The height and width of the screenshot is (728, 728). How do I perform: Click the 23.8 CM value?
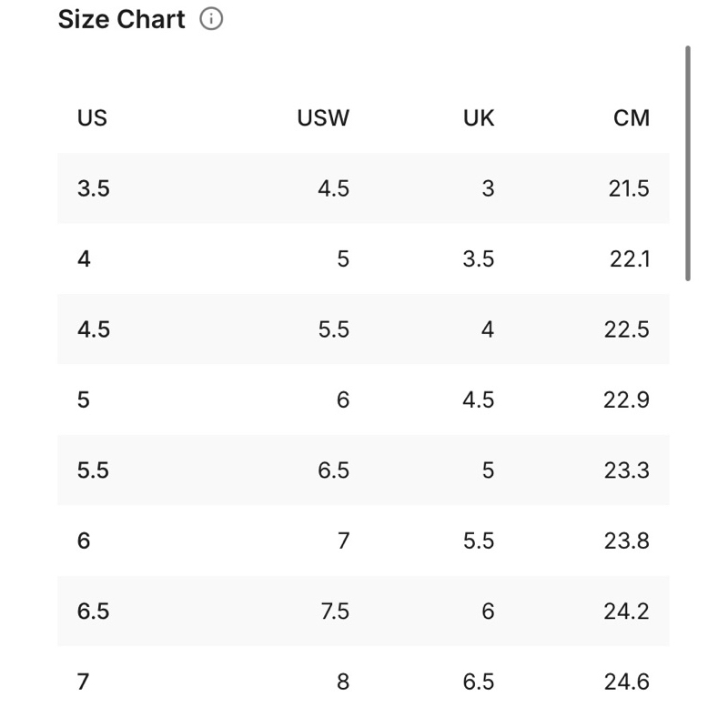[627, 541]
